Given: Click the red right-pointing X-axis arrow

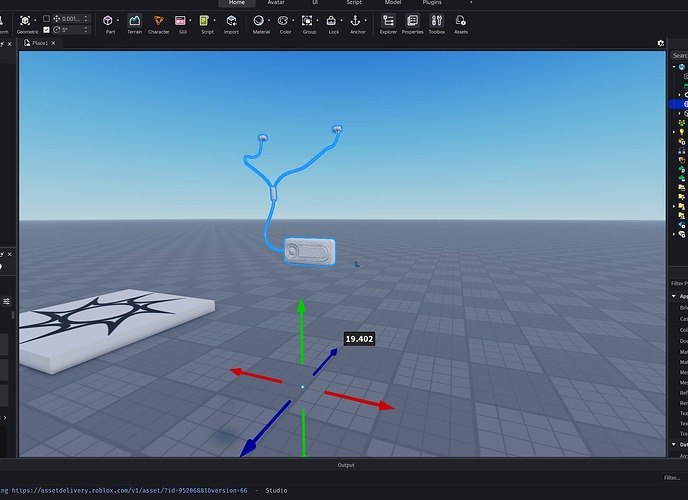Looking at the screenshot, I should click(359, 401).
